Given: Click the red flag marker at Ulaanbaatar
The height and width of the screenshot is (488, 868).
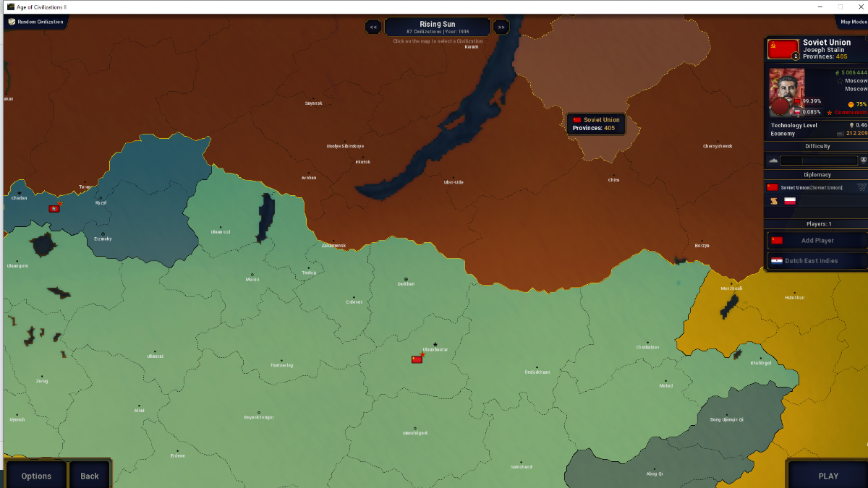Looking at the screenshot, I should pyautogui.click(x=417, y=359).
